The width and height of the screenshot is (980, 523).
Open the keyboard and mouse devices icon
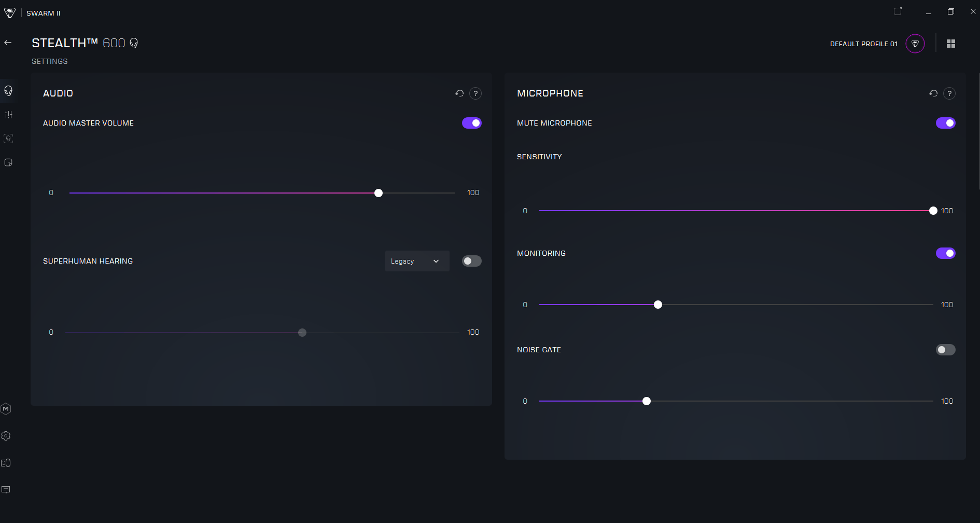pos(6,463)
